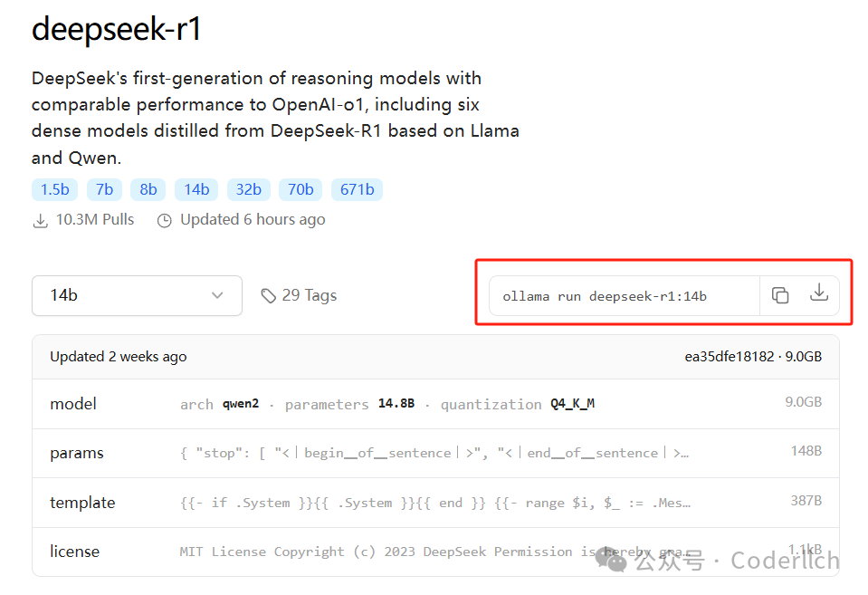The image size is (868, 595).
Task: Click the pulls download icon
Action: [41, 220]
